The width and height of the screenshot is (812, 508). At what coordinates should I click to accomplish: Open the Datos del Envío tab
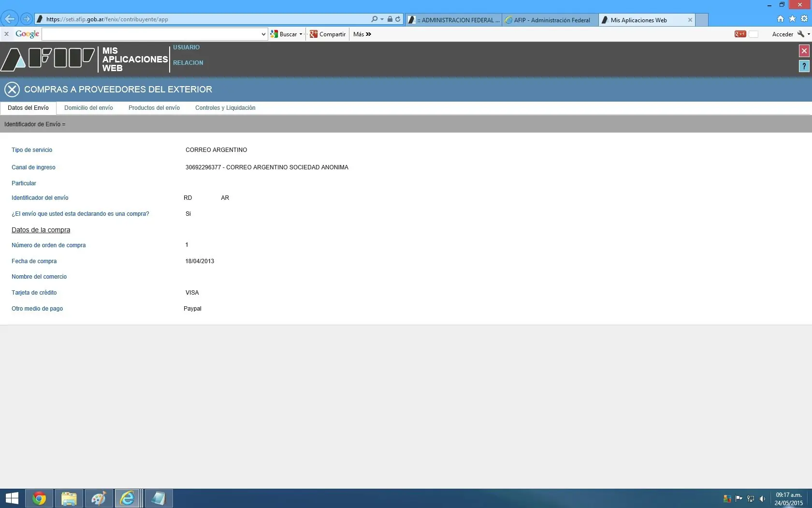[28, 108]
